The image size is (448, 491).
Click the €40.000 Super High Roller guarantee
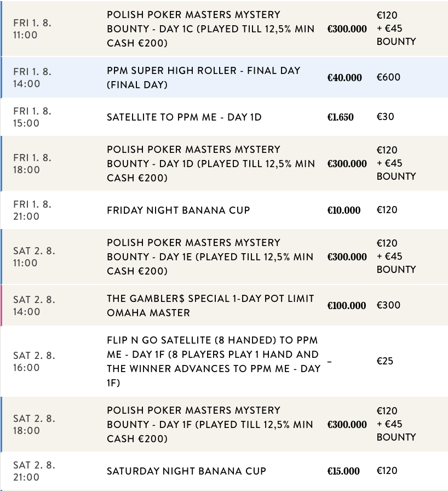click(x=344, y=78)
